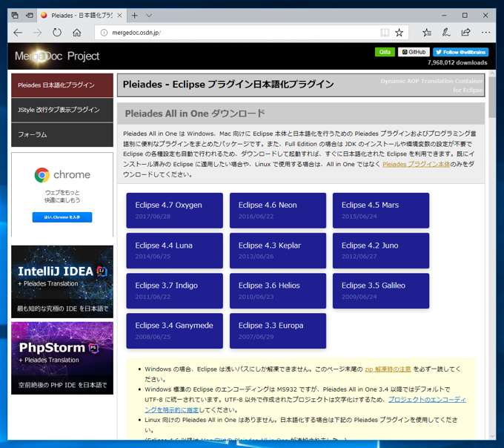Open the favorites hub icon
504x448 pixels.
pyautogui.click(x=426, y=33)
